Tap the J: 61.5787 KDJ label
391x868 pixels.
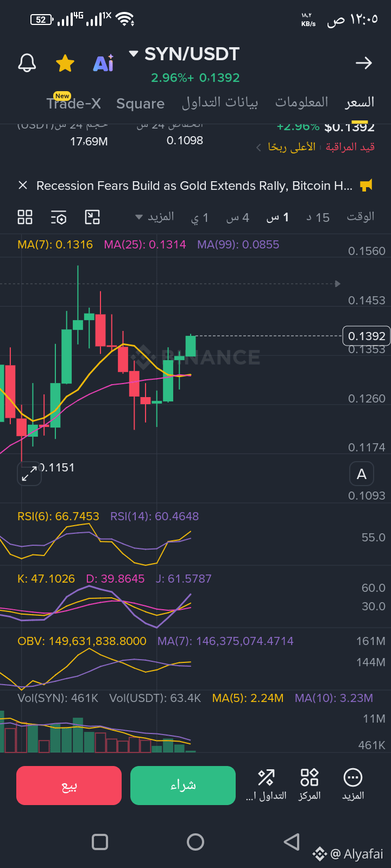click(184, 579)
